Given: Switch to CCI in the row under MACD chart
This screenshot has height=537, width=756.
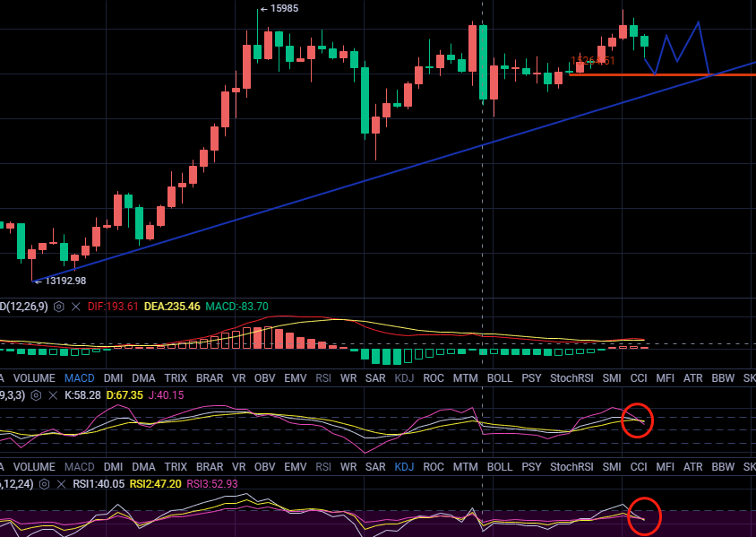Looking at the screenshot, I should 639,378.
